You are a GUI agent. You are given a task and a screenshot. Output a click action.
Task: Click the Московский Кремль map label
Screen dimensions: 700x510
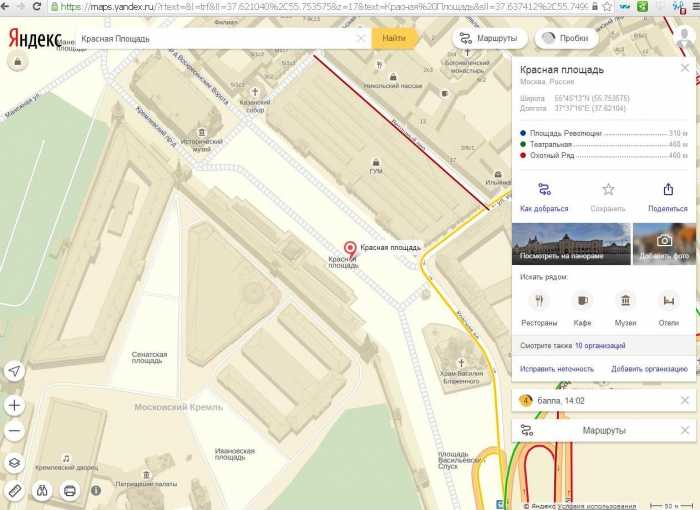[x=179, y=407]
